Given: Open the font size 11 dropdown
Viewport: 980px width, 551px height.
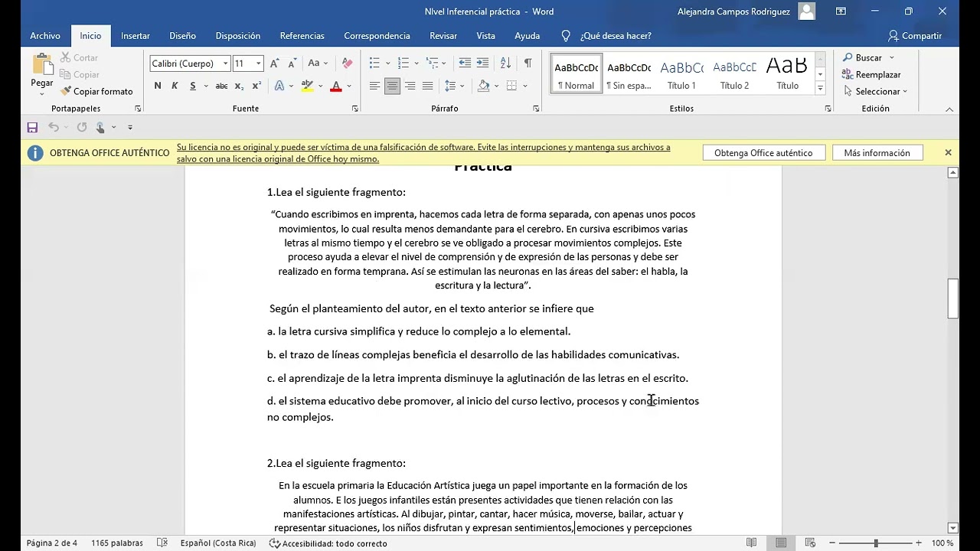Looking at the screenshot, I should tap(258, 64).
